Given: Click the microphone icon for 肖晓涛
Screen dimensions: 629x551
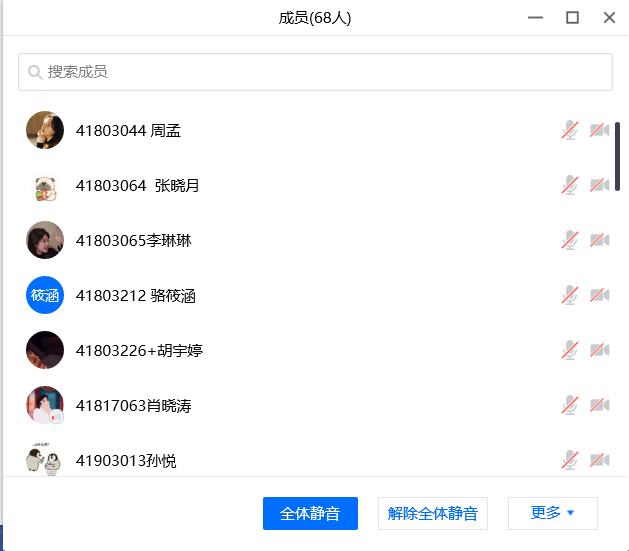Looking at the screenshot, I should [570, 405].
